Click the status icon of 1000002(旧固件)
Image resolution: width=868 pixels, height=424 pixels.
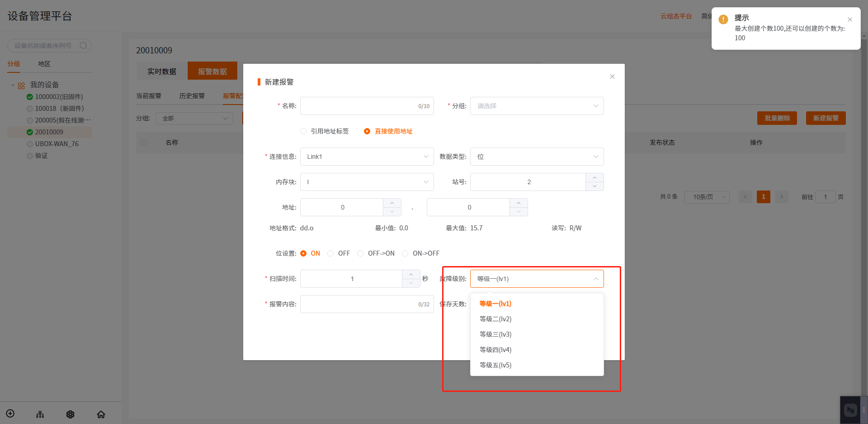click(30, 97)
